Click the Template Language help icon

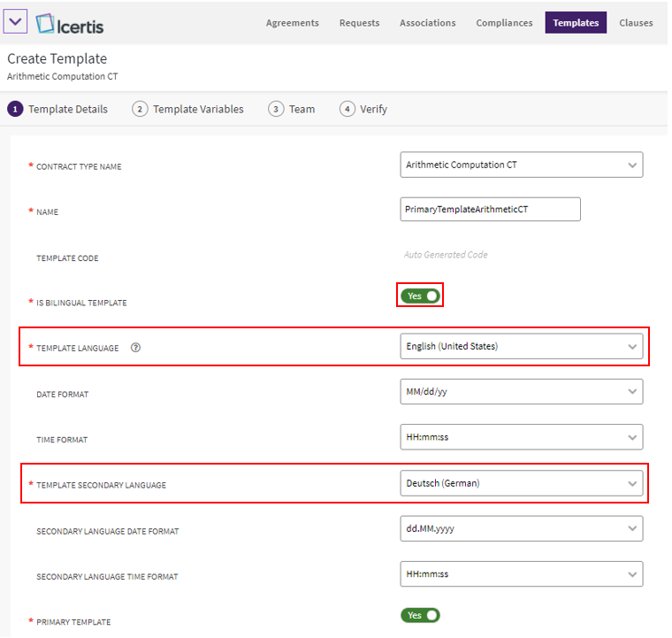[x=135, y=348]
